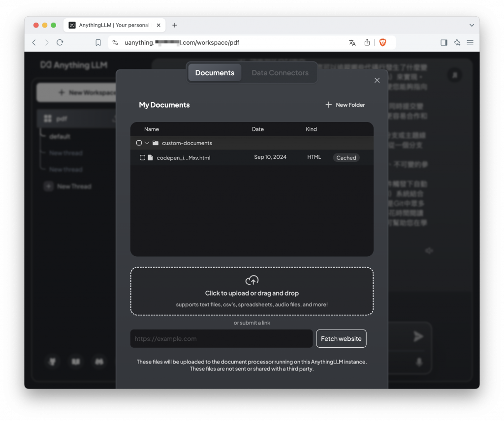Viewport: 504px width, 421px height.
Task: Click the Anything LLM logo
Action: (x=74, y=65)
